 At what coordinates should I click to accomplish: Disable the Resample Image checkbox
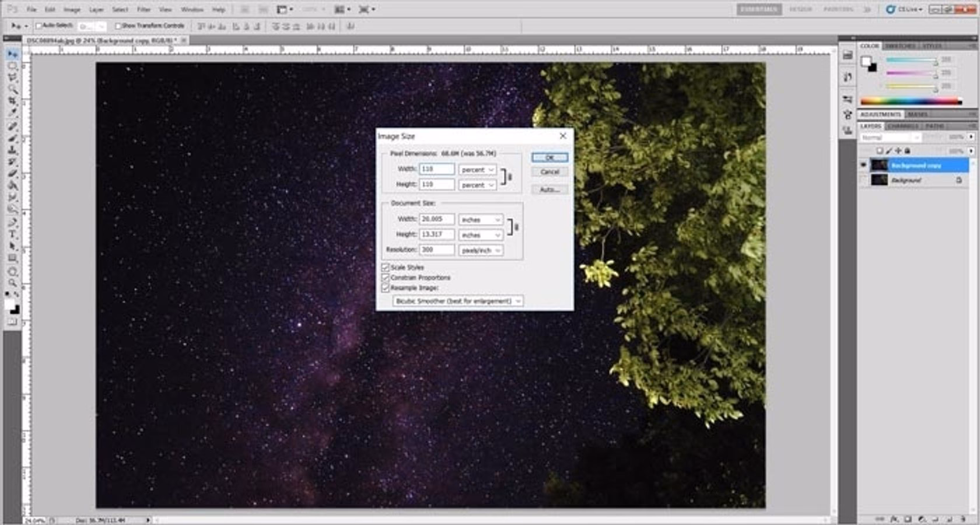[x=386, y=288]
